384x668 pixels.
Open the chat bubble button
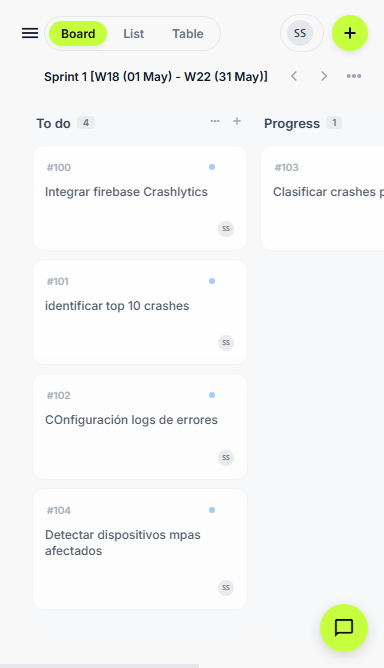pos(344,628)
